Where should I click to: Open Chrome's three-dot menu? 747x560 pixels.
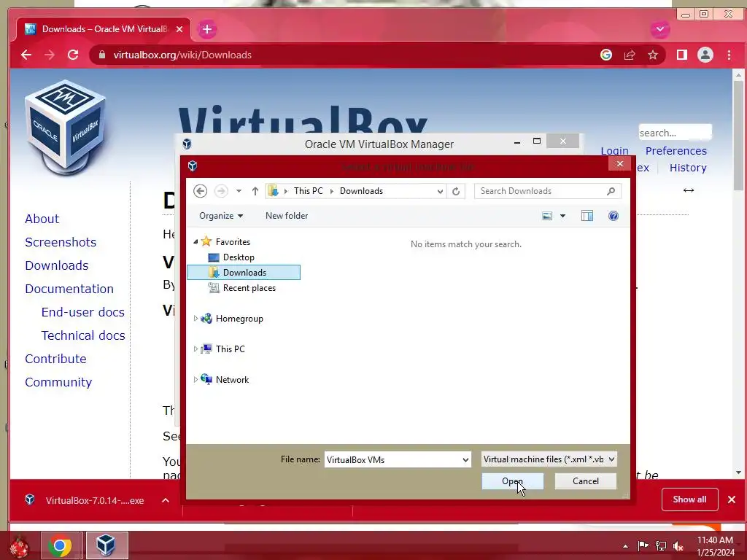(729, 55)
